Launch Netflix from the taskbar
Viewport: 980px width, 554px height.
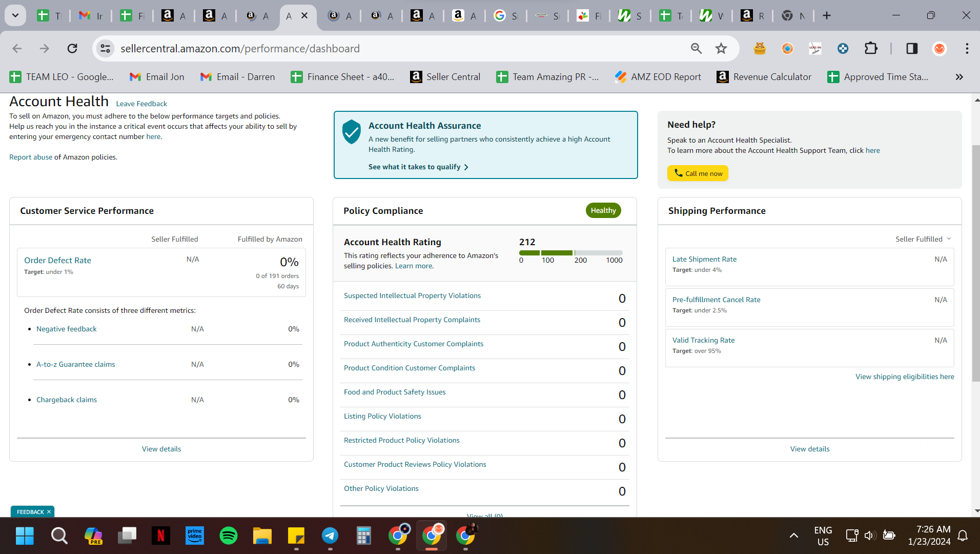[x=161, y=536]
